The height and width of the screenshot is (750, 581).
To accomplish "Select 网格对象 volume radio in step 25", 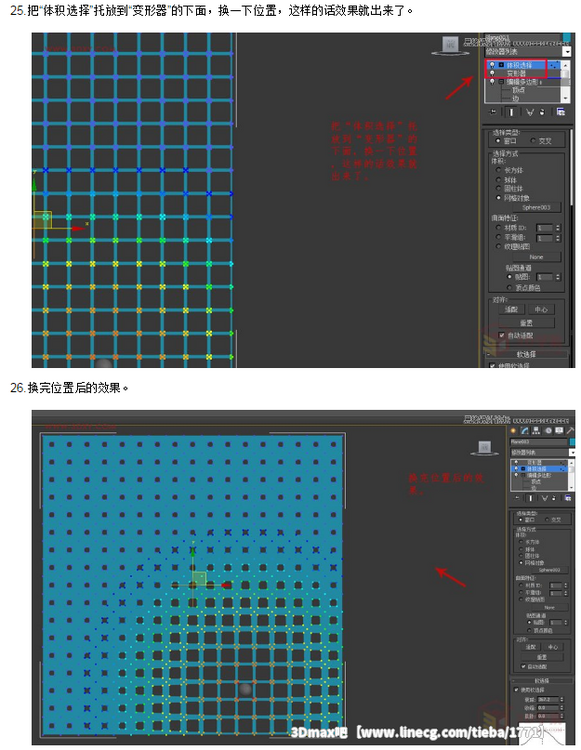I will click(498, 198).
